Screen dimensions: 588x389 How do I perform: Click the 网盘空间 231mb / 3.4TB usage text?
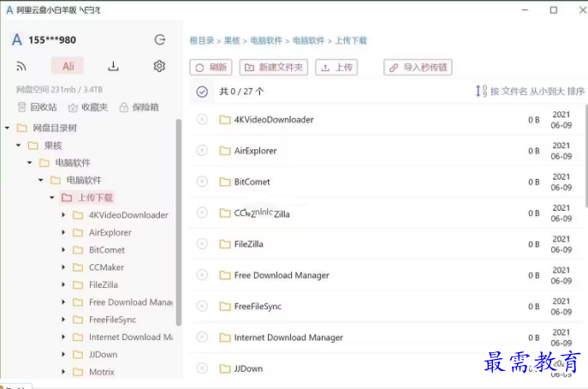click(59, 89)
